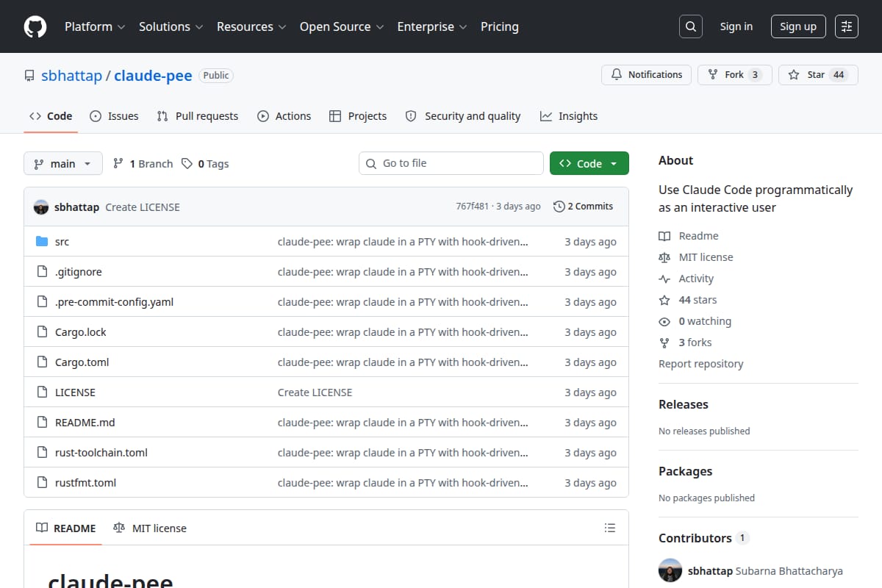The width and height of the screenshot is (882, 588).
Task: Click the file icon next to .gitignore
Action: coord(42,272)
